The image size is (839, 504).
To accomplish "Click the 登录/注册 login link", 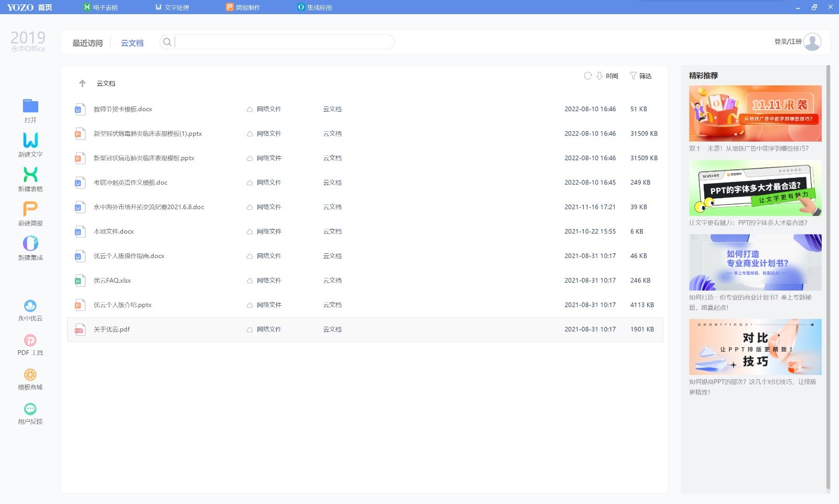I will pos(788,41).
